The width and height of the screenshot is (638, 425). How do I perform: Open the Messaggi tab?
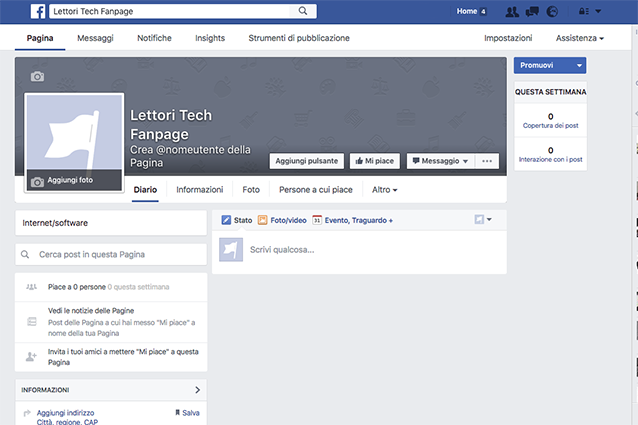[95, 38]
